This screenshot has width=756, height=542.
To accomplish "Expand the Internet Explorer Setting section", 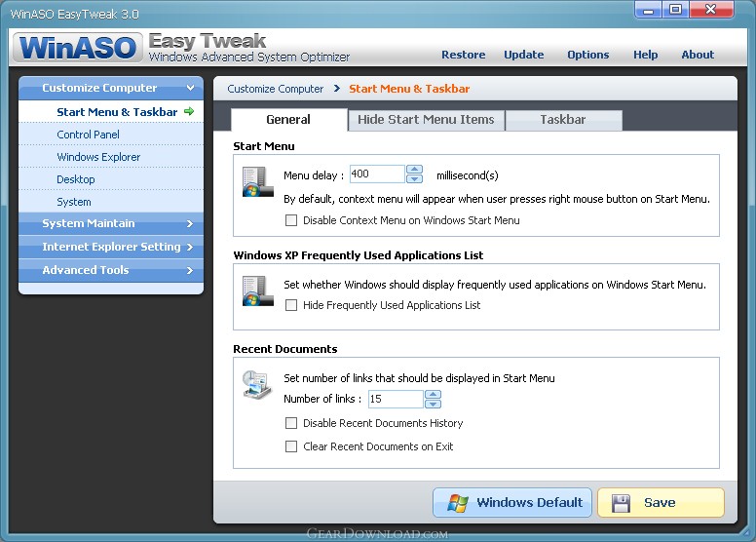I will [x=111, y=247].
